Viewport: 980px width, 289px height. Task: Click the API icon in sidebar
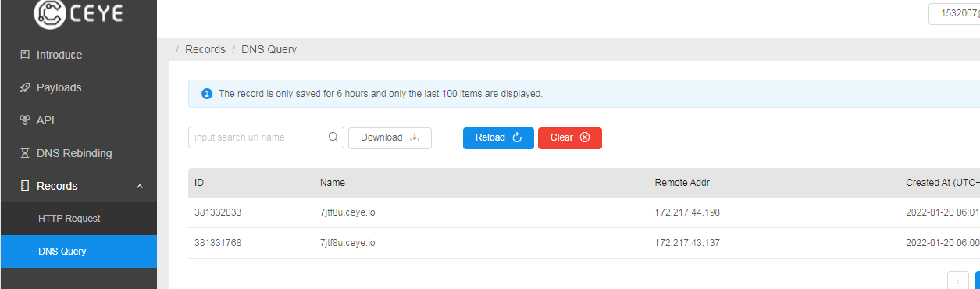pyautogui.click(x=25, y=120)
